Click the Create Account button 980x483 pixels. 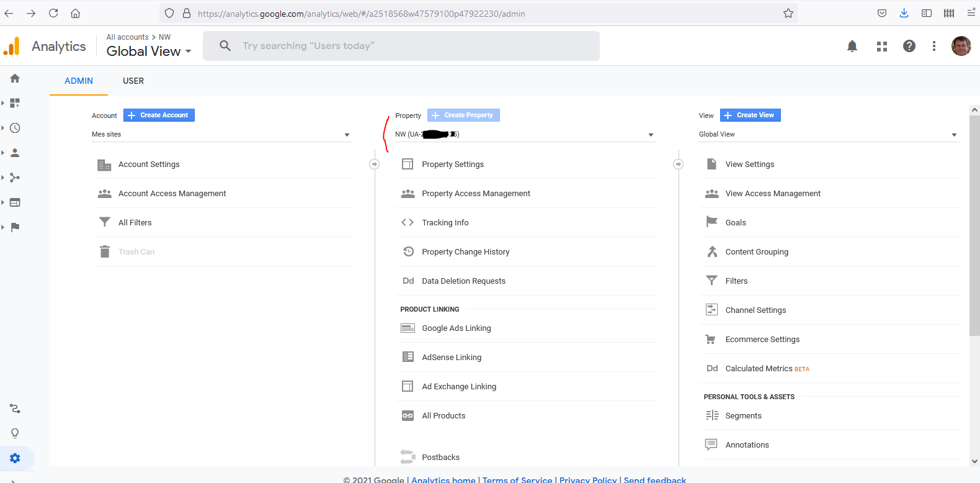click(159, 115)
